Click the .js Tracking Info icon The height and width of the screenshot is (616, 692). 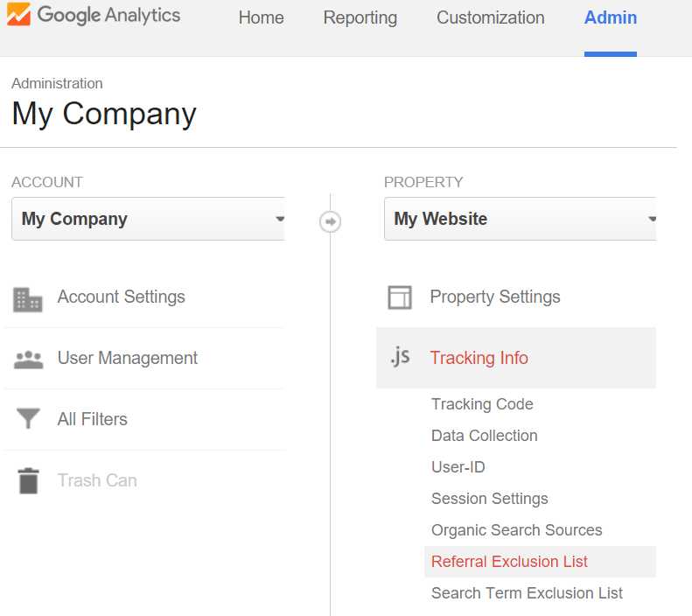click(401, 356)
